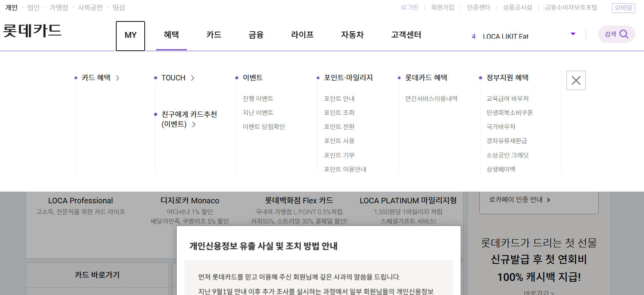Click the arrow next to TOUCH
This screenshot has height=295, width=644.
click(x=193, y=78)
